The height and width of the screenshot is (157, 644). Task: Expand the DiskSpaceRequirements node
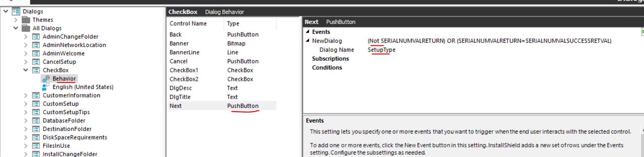26,137
